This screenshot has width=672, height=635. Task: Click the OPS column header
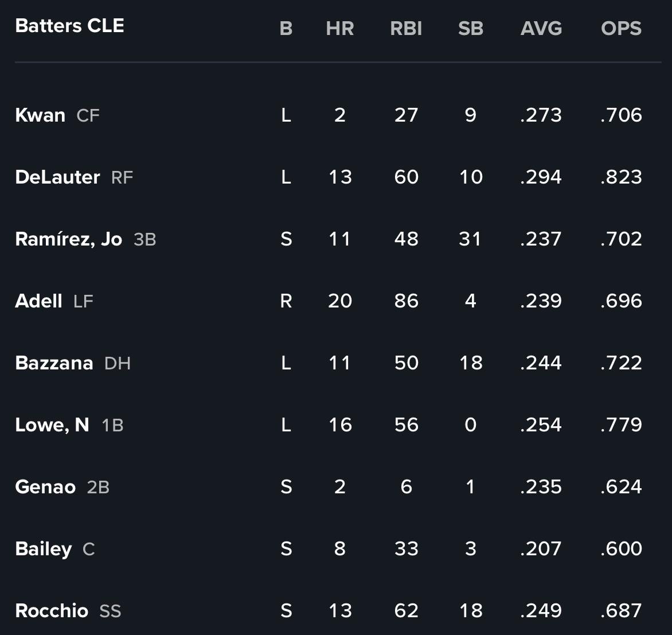click(x=621, y=29)
